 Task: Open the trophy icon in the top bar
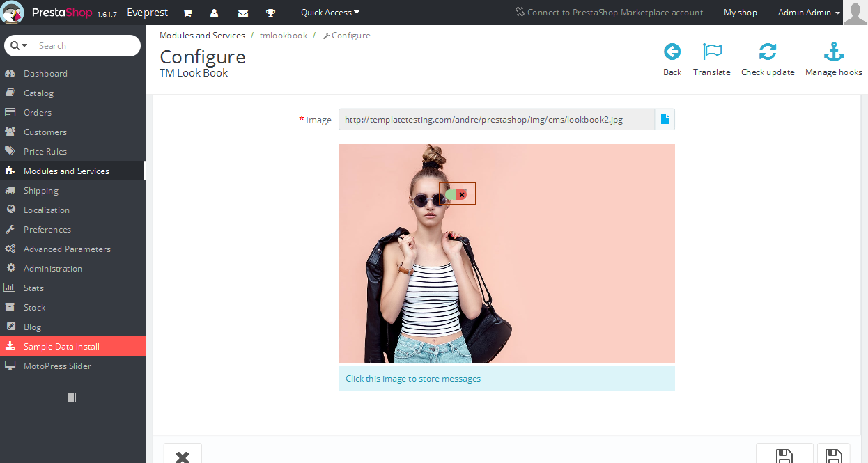[271, 13]
